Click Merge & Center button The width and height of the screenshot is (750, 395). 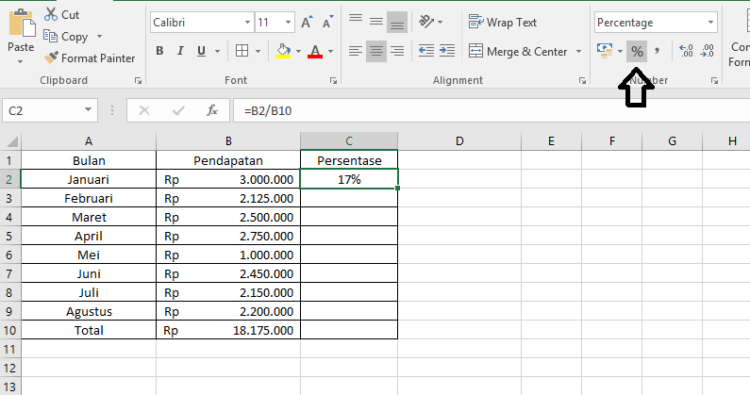point(518,51)
